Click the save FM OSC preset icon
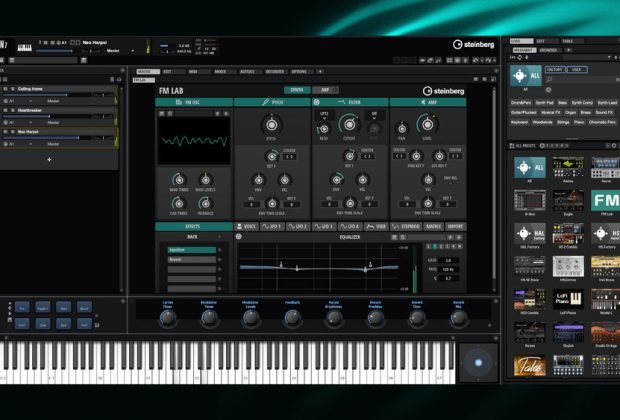This screenshot has width=620, height=420. pos(162,114)
